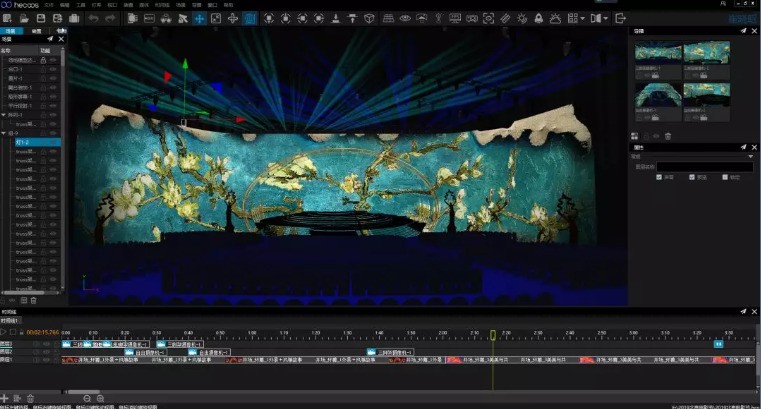Screen dimensions: 761x409
Task: Click the exit door toolbar icon
Action: tap(620, 18)
